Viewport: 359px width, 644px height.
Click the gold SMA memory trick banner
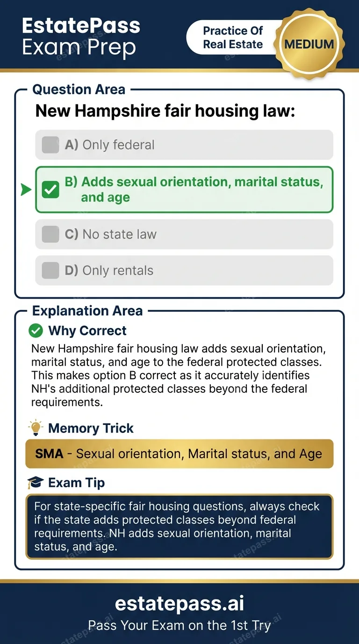tap(179, 454)
